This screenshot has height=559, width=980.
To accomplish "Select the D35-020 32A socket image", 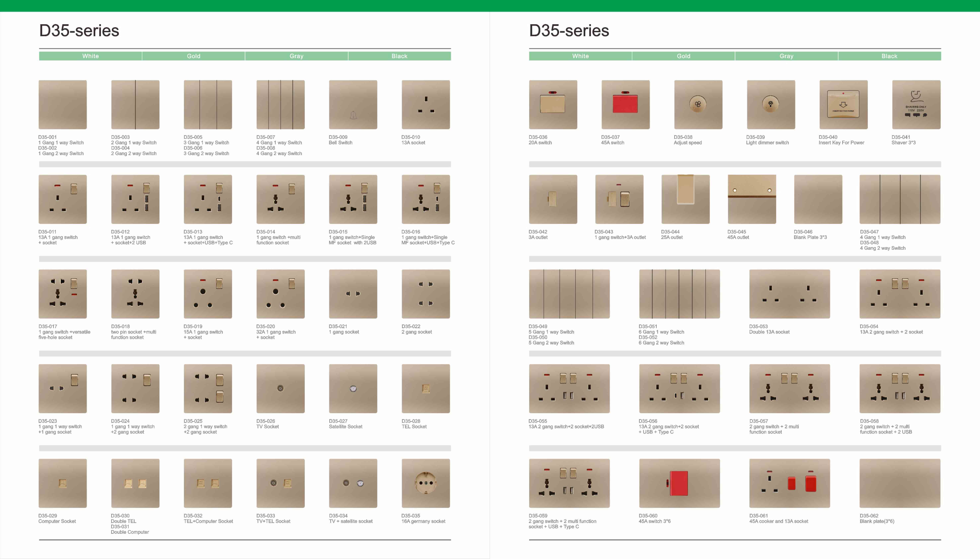I will (x=281, y=294).
